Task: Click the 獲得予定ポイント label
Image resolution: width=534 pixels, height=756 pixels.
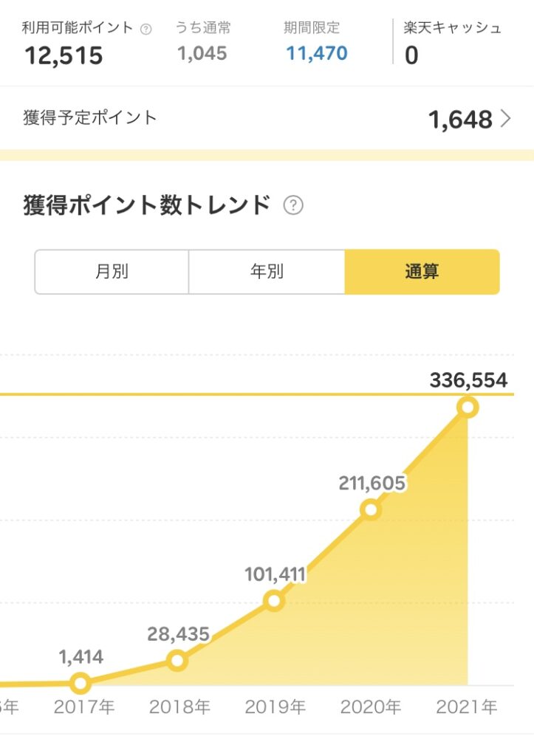Action: (89, 117)
